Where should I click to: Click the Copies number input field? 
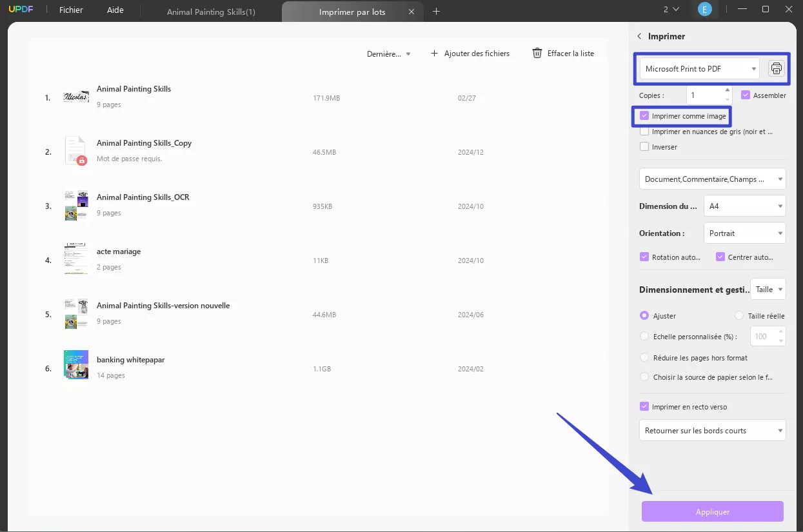coord(706,95)
